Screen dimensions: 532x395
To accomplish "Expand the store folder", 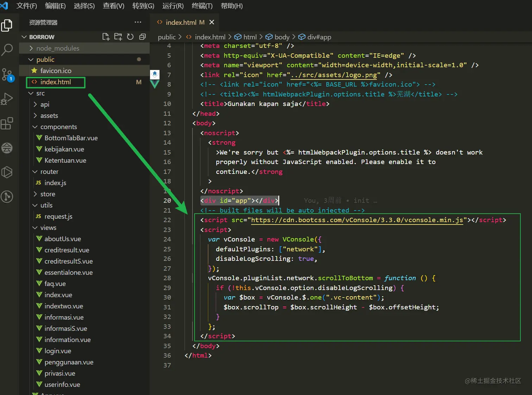I will [47, 194].
